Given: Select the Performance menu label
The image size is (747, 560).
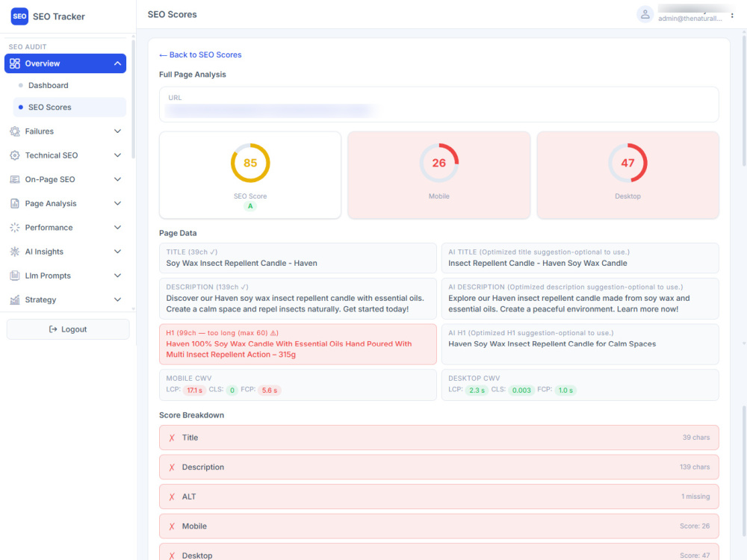Looking at the screenshot, I should [x=49, y=228].
